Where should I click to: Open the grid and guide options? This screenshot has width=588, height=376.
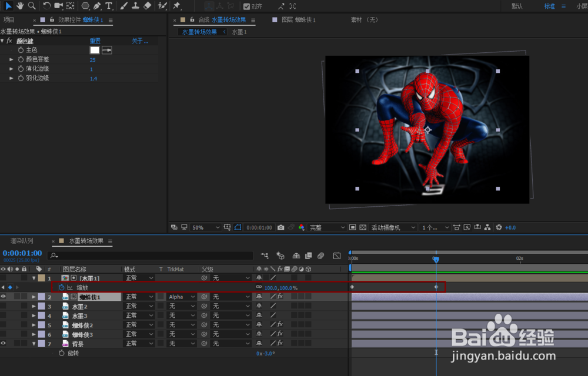(227, 227)
